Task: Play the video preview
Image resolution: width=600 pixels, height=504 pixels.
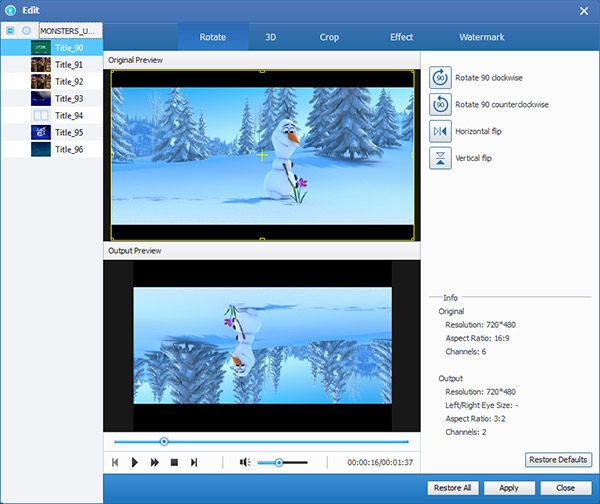Action: [x=134, y=462]
